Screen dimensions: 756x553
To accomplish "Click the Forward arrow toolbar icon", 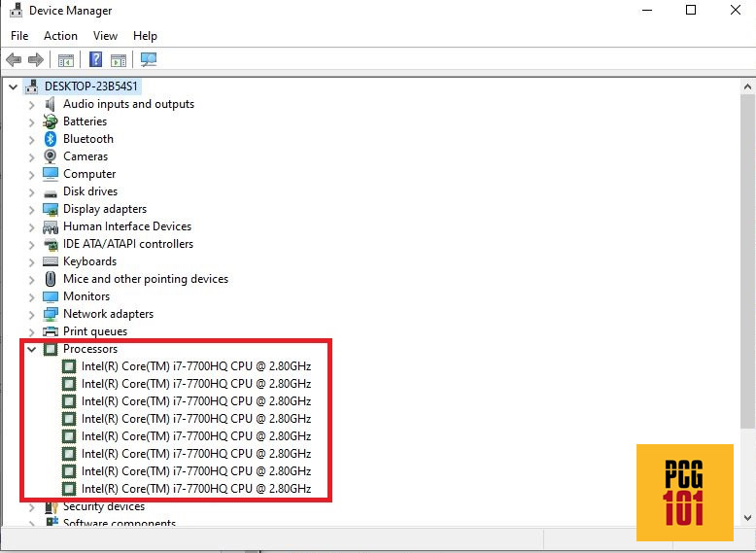I will tap(36, 60).
